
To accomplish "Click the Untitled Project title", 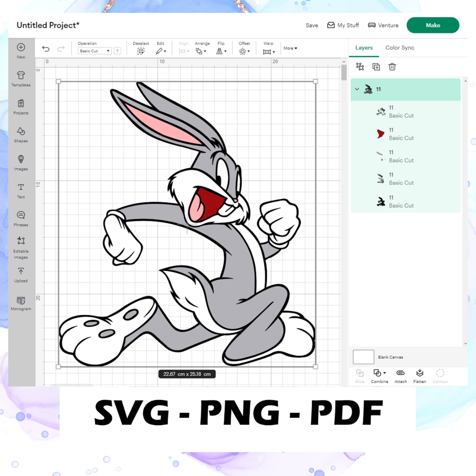I will coord(48,25).
